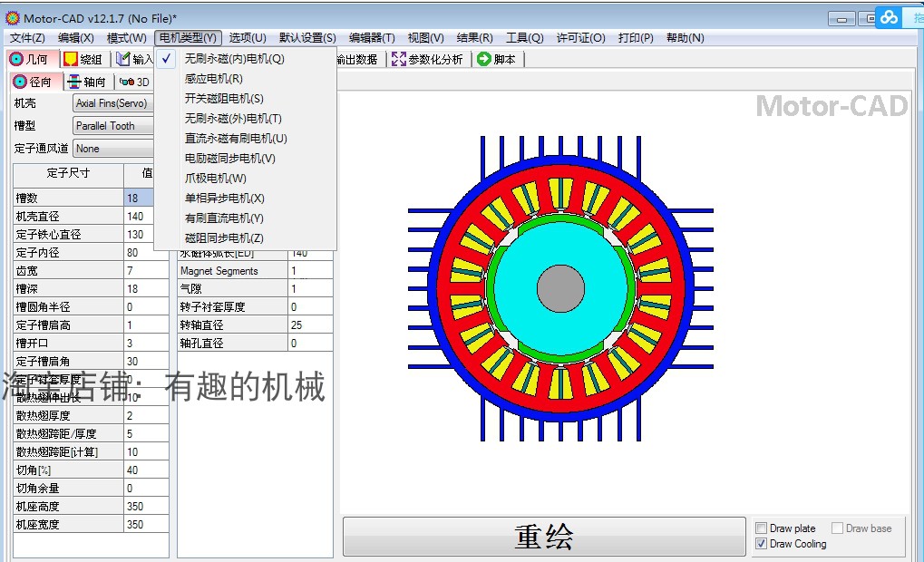Edit the 切角[%] value 40
Viewport: 924px width, 562px height.
click(x=146, y=470)
